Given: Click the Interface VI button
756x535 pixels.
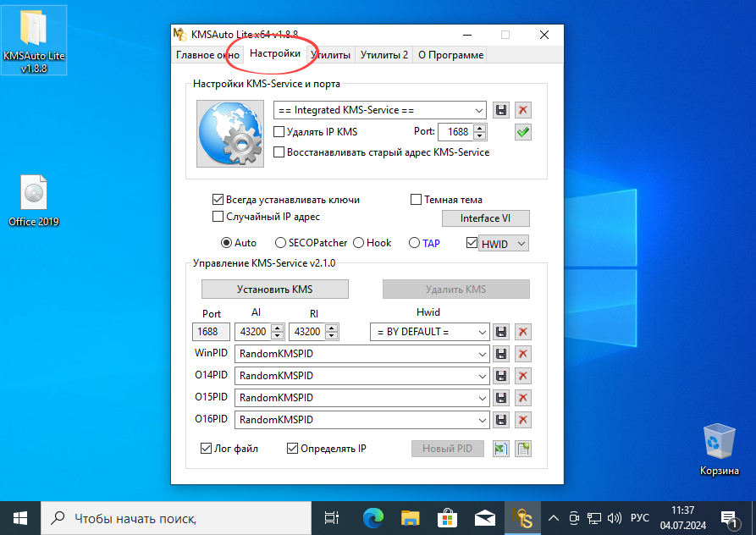Looking at the screenshot, I should 485,218.
